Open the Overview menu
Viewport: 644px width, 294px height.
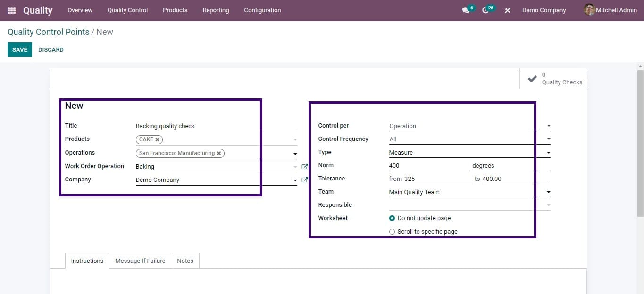click(80, 10)
